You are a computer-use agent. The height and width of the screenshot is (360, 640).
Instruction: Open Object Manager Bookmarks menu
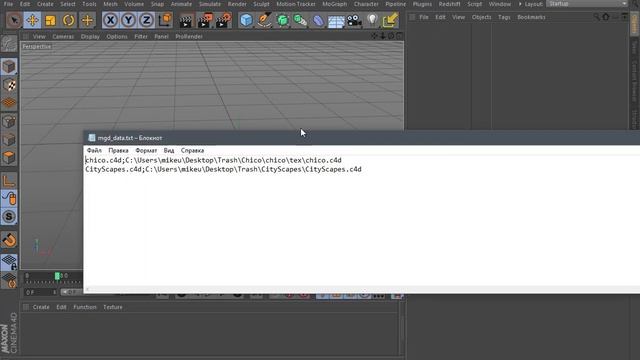[x=531, y=17]
